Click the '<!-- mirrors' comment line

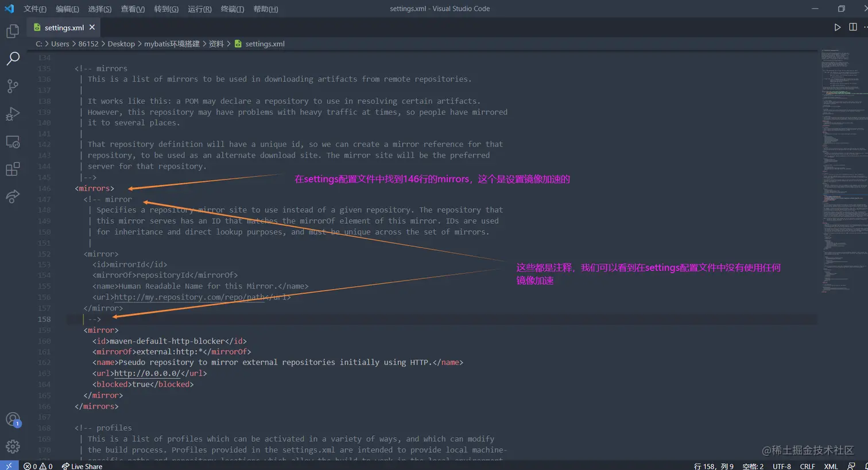(x=101, y=68)
